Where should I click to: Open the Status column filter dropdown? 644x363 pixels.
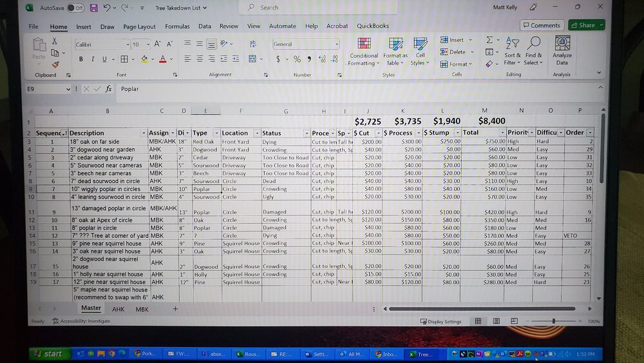point(307,133)
